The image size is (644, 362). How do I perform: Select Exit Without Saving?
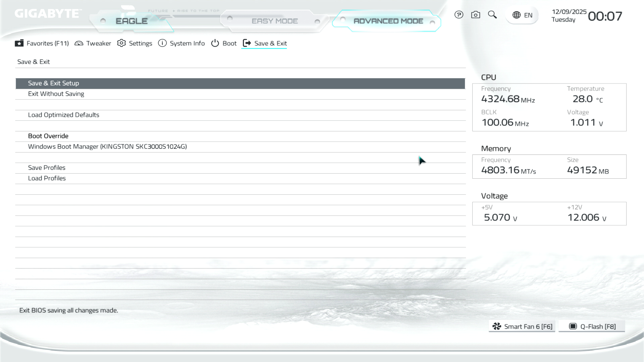(56, 94)
